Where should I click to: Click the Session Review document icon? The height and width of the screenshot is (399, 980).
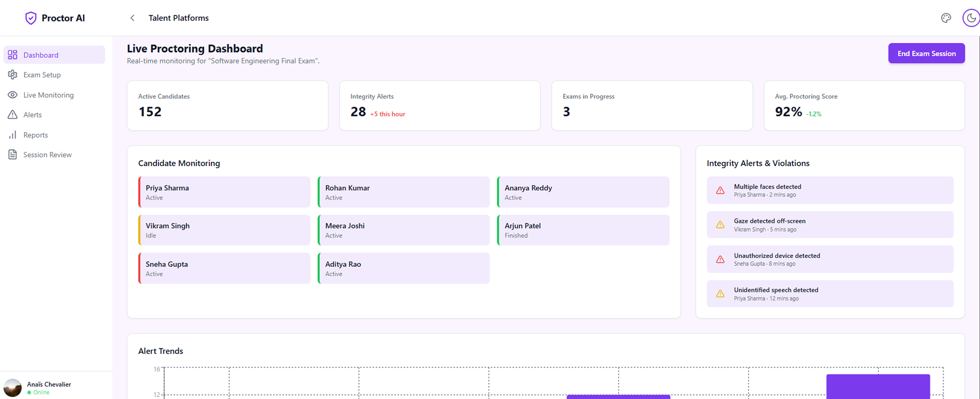[12, 155]
